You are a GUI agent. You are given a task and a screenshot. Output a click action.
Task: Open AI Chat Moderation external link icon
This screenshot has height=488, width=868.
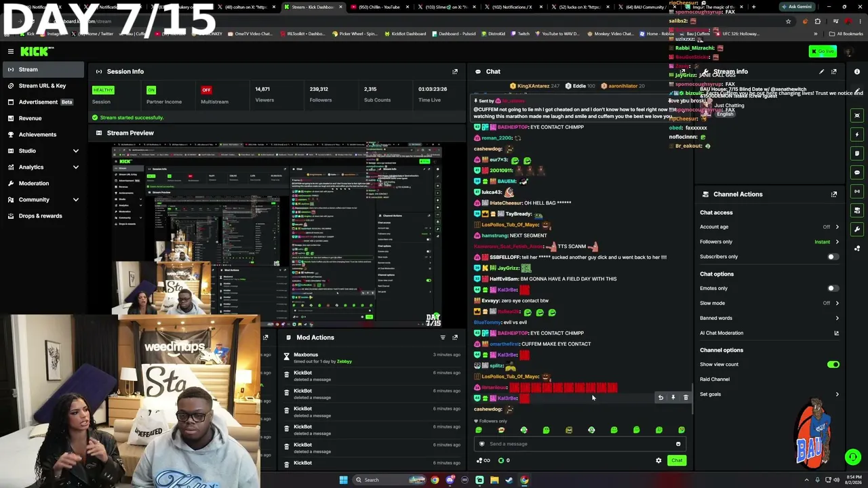point(836,333)
